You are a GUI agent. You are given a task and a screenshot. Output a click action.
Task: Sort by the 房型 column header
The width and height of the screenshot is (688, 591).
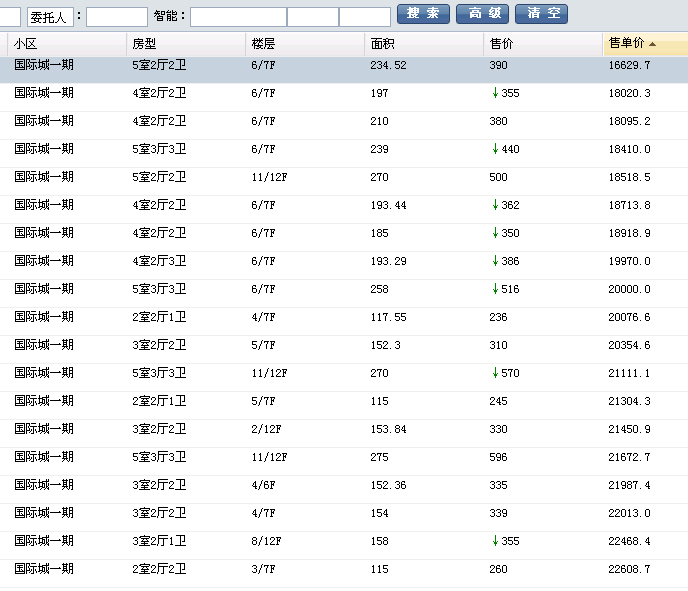pyautogui.click(x=186, y=44)
